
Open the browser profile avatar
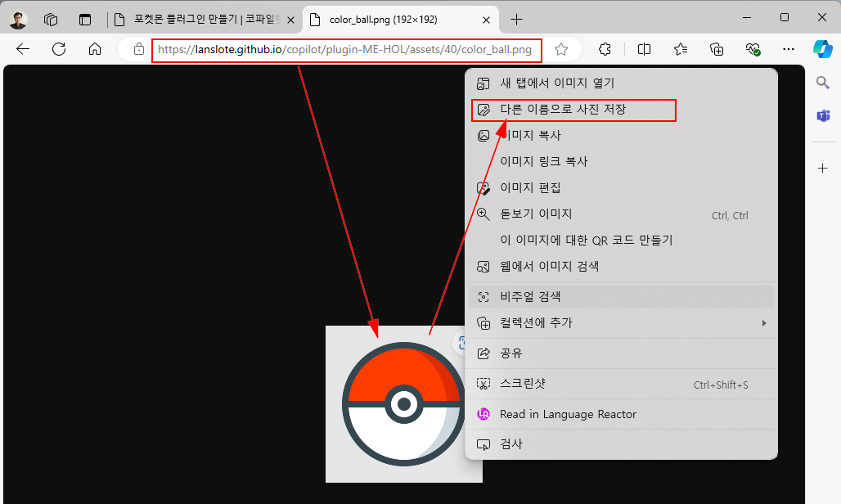click(18, 20)
